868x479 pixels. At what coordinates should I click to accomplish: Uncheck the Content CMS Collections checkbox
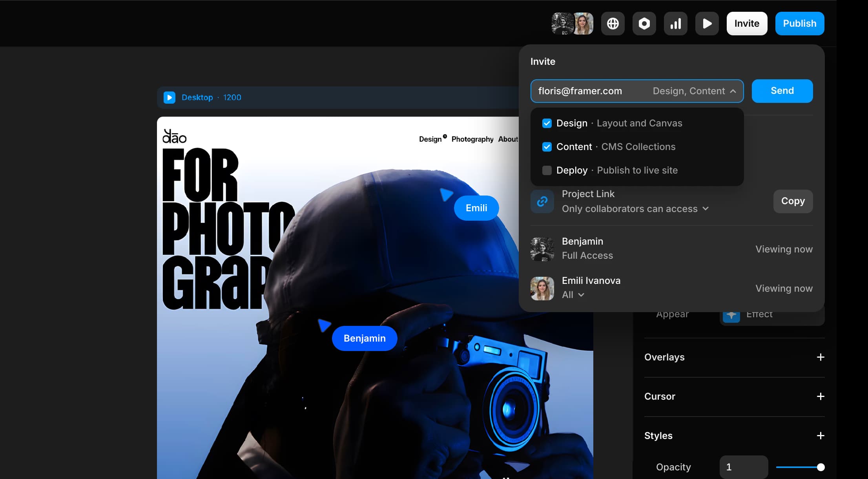[x=547, y=147]
